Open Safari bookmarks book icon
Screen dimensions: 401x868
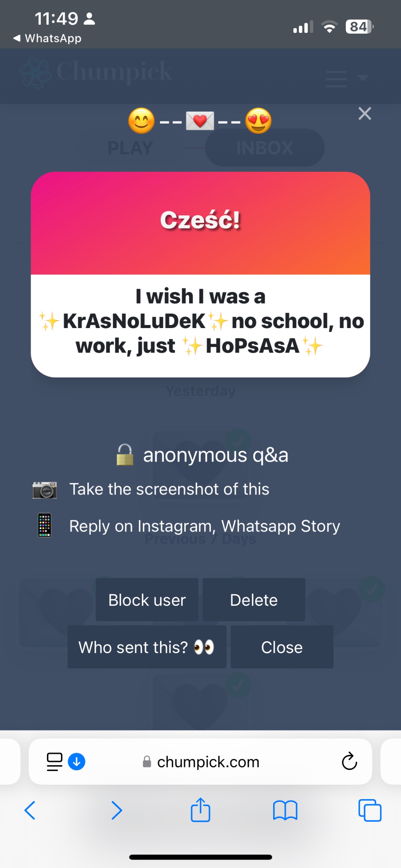pyautogui.click(x=285, y=810)
